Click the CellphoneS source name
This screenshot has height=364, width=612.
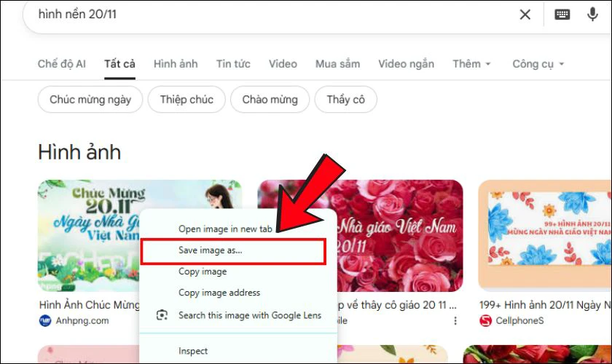(519, 321)
